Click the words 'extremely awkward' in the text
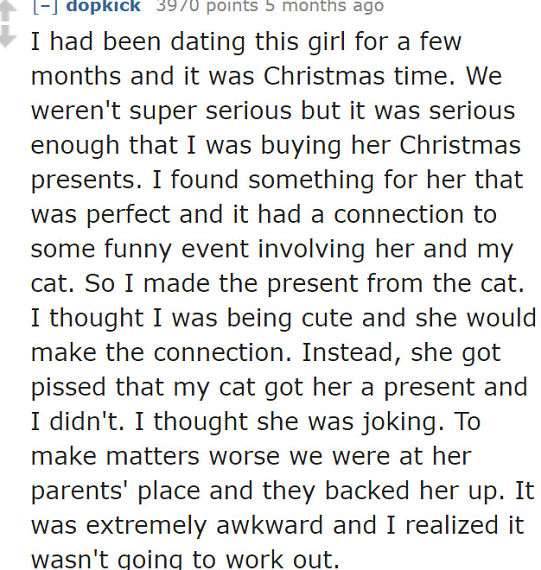The image size is (541, 570). pyautogui.click(x=205, y=526)
